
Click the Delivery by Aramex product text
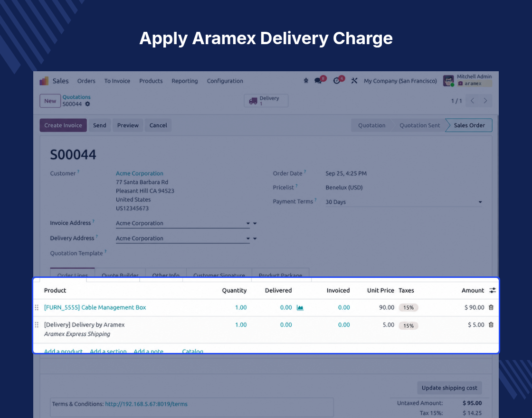85,325
